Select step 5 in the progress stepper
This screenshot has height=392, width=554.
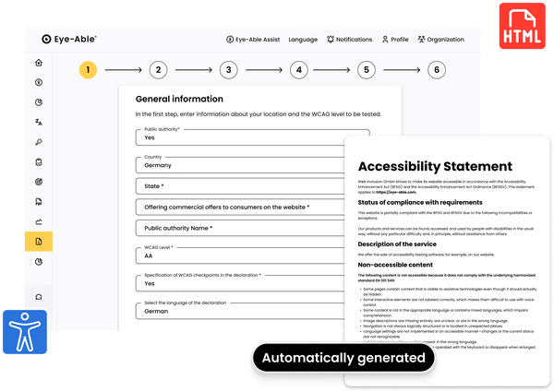click(x=367, y=70)
